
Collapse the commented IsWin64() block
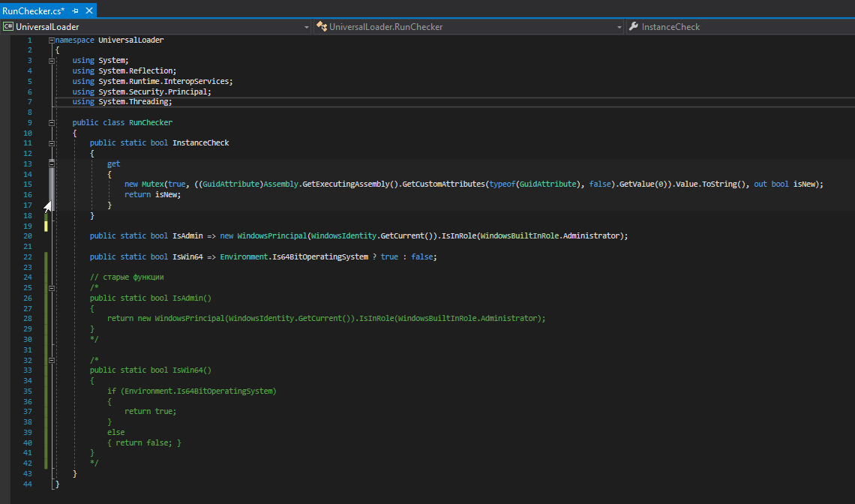pyautogui.click(x=51, y=361)
